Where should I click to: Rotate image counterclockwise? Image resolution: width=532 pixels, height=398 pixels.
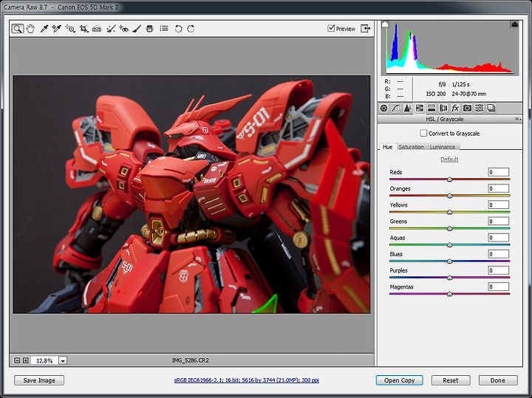tap(179, 29)
